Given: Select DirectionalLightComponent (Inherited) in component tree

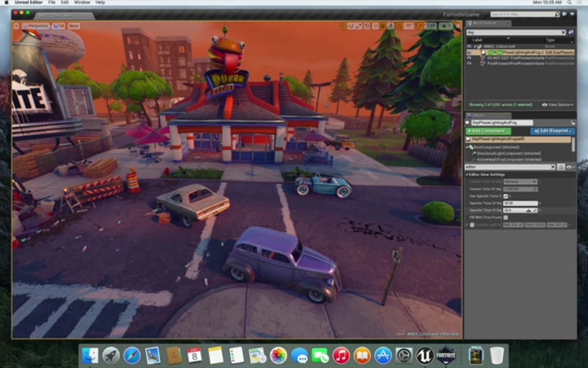Looking at the screenshot, I should (509, 153).
